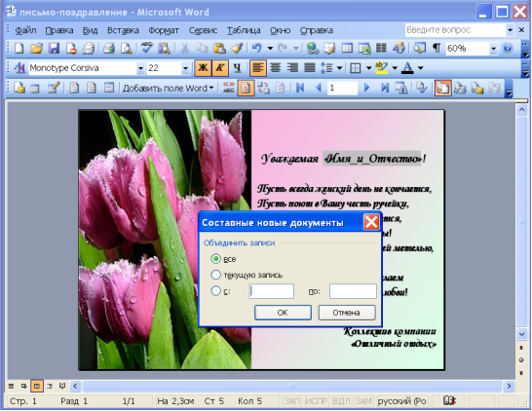Toggle Italic (К) formatting button
Screen dimensions: 532x411
[x=220, y=68]
